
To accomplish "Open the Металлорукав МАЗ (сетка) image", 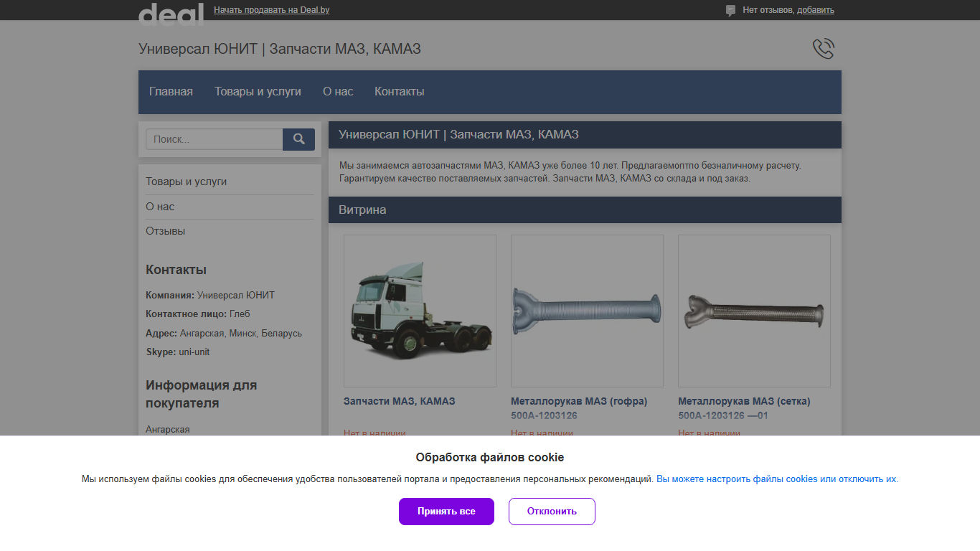I will point(754,311).
